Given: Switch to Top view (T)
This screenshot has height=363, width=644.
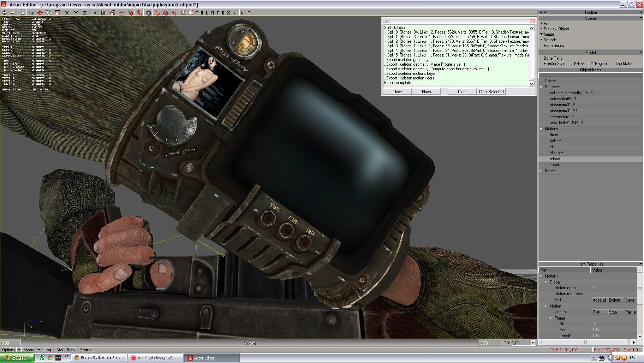Looking at the screenshot, I should pyautogui.click(x=218, y=13).
